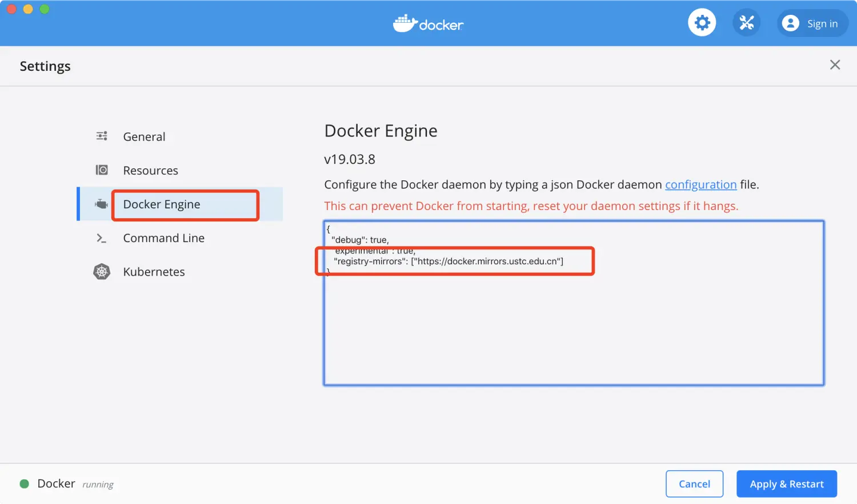Click the red warning message text

coord(531,206)
